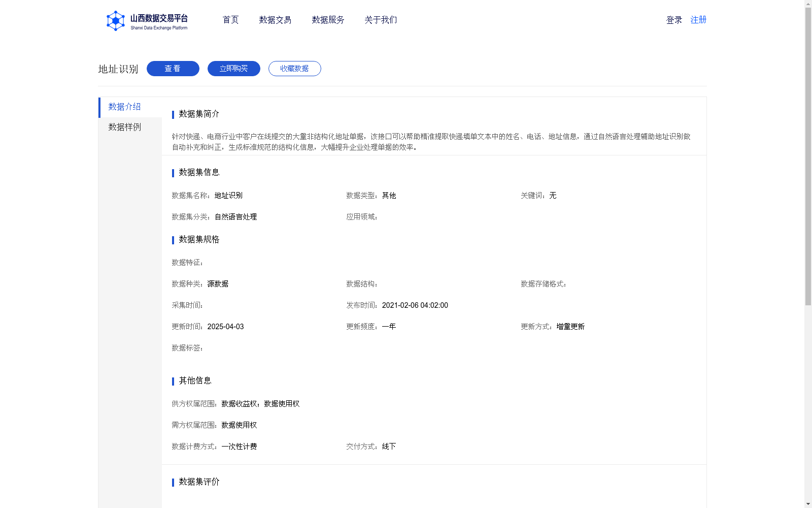
Task: Open the 数据服务 menu item
Action: [328, 20]
